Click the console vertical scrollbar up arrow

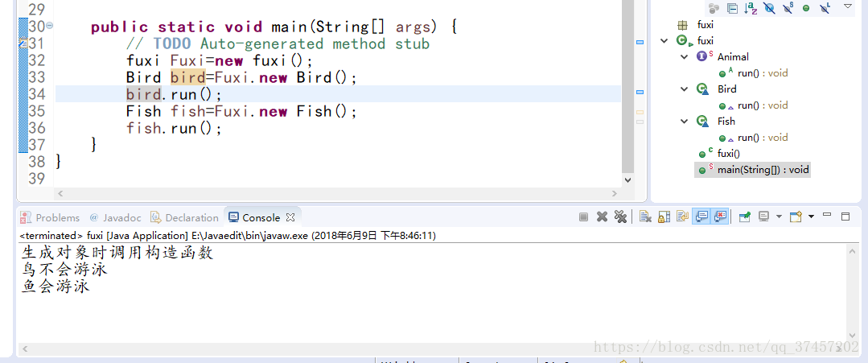(854, 252)
